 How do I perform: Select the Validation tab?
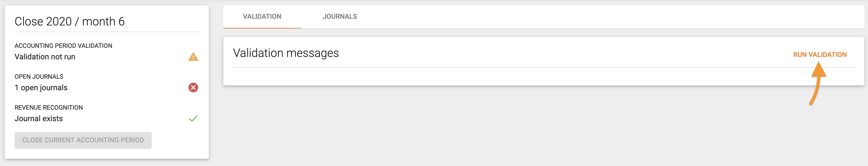(x=262, y=16)
